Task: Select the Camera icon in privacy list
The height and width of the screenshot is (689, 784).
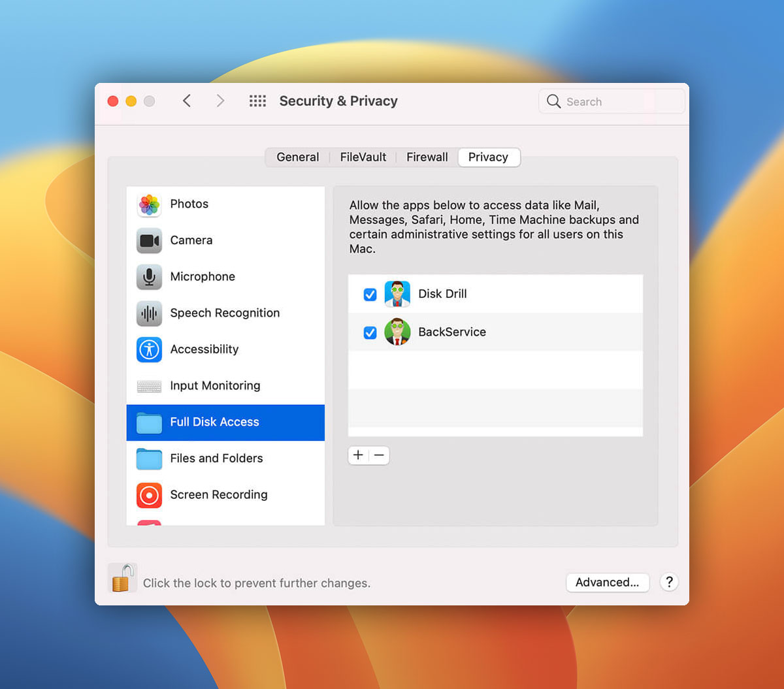Action: [x=149, y=241]
